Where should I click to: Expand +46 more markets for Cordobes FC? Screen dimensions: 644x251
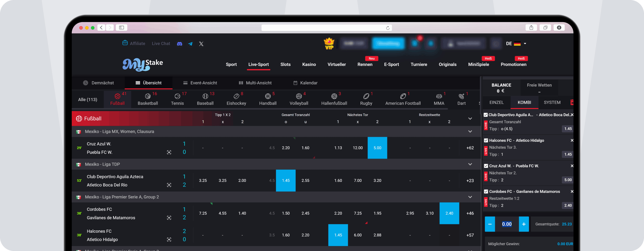click(470, 213)
